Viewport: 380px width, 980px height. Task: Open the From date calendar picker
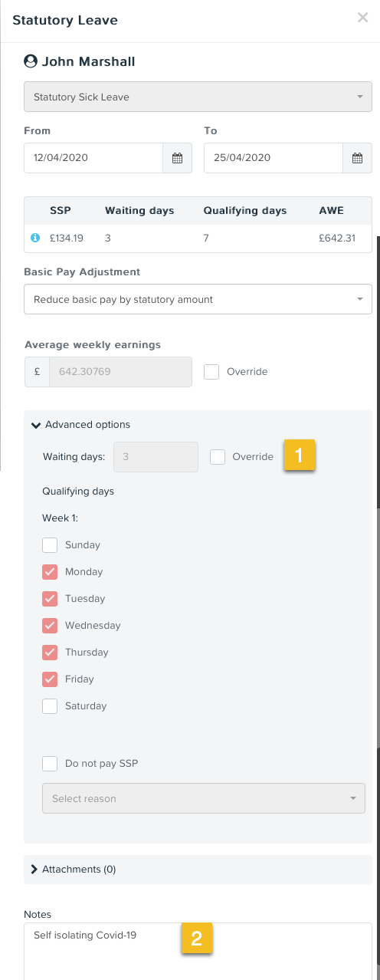[x=177, y=158]
